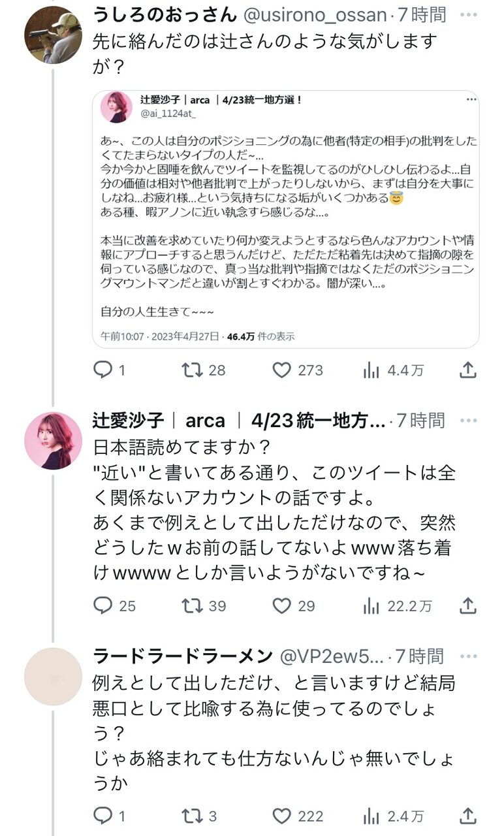This screenshot has width=504, height=836.
Task: Click うしろのおっさん's profile avatar
Action: click(54, 35)
